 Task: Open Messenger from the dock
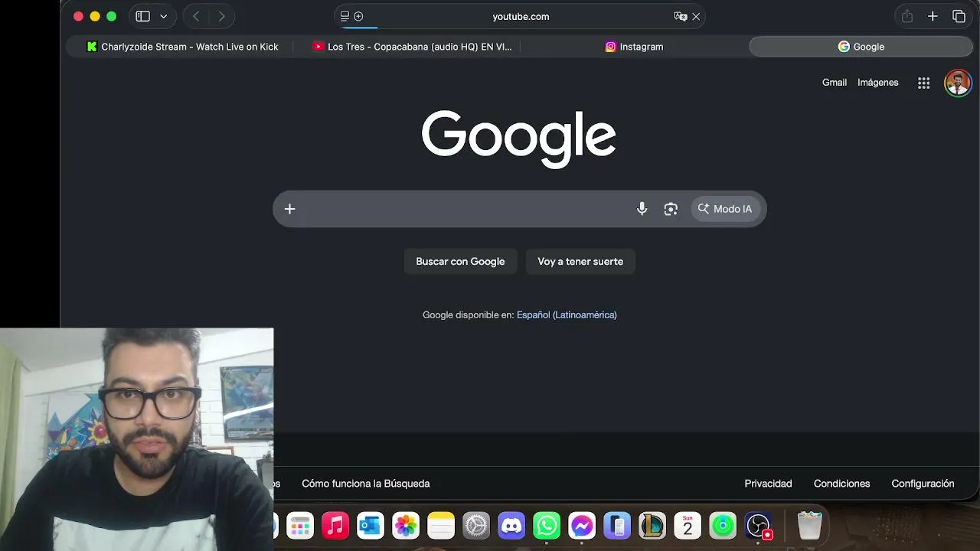(x=582, y=526)
